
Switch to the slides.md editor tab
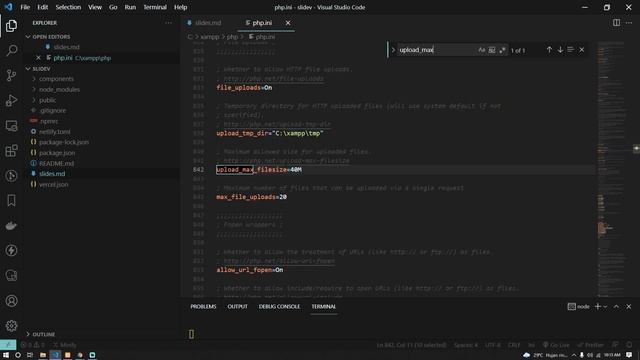[208, 23]
